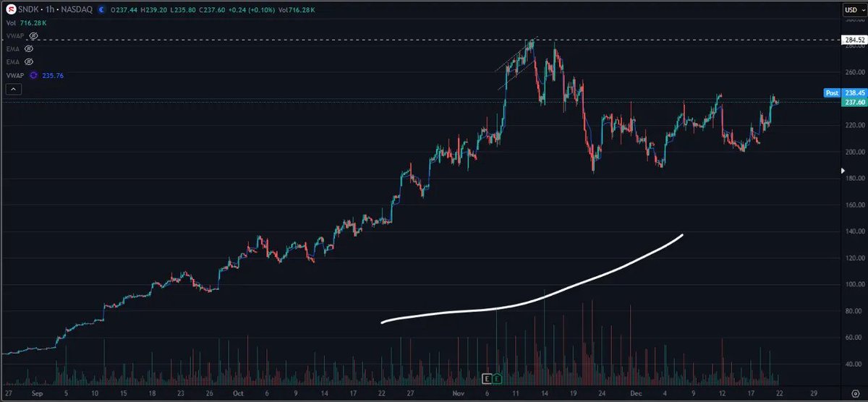Click the small arrow on price scale

(x=842, y=171)
